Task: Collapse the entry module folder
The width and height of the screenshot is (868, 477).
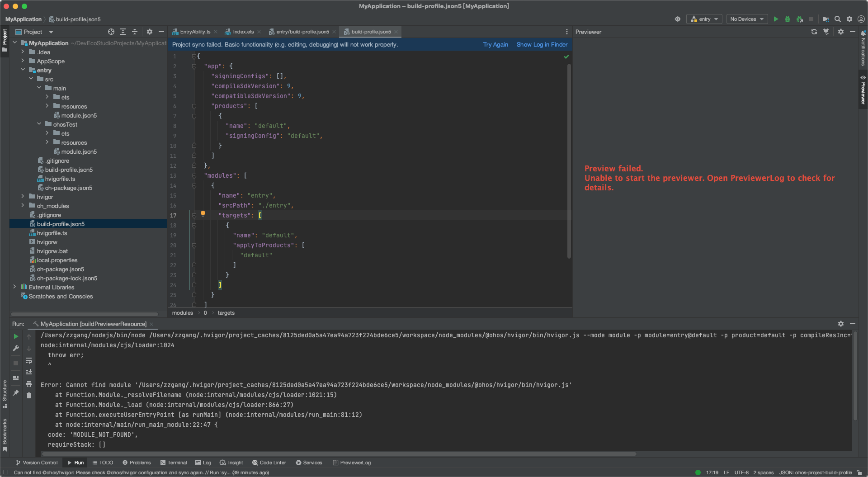Action: 23,70
